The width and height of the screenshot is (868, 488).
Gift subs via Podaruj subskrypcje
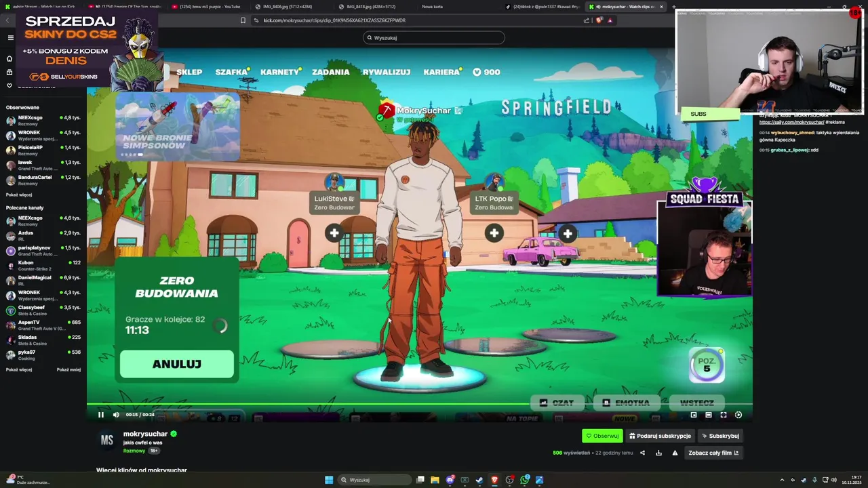660,436
